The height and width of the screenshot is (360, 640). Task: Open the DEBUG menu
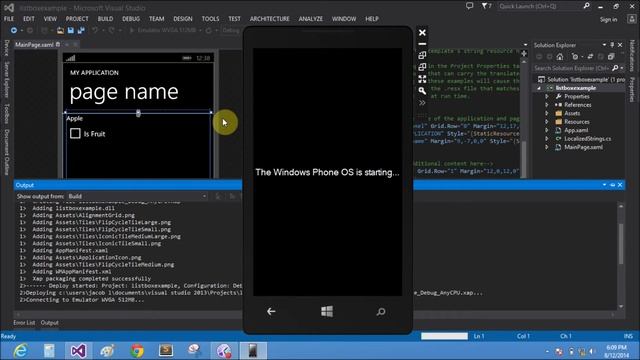coord(131,19)
